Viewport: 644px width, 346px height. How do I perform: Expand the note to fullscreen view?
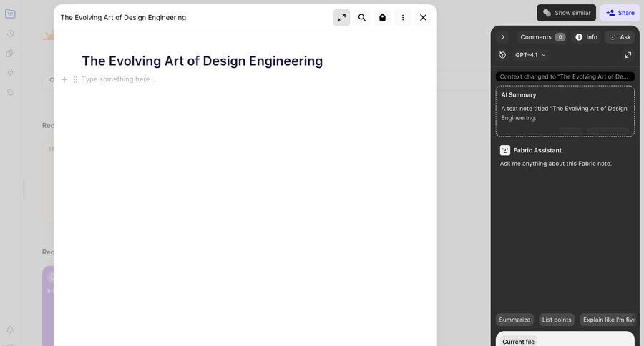point(341,18)
